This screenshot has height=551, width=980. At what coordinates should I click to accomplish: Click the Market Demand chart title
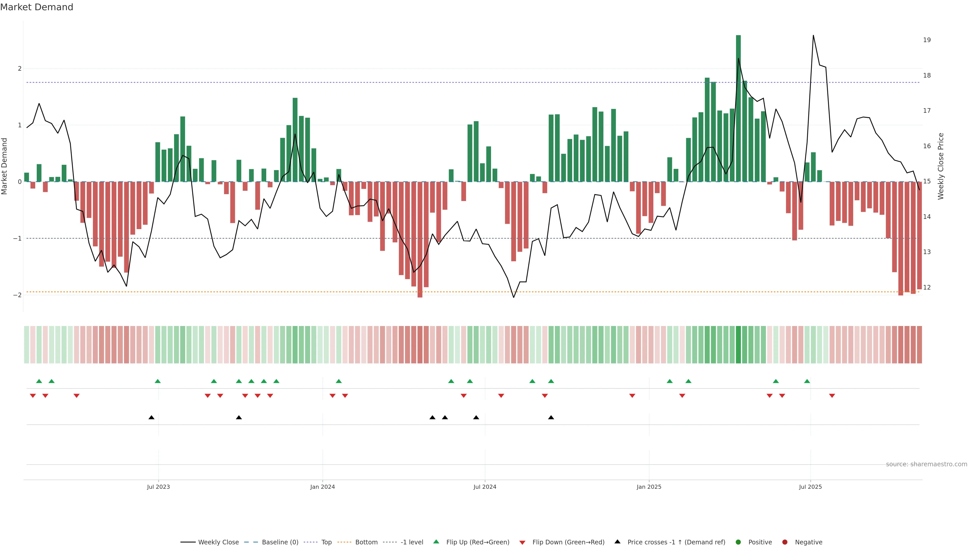pyautogui.click(x=36, y=7)
